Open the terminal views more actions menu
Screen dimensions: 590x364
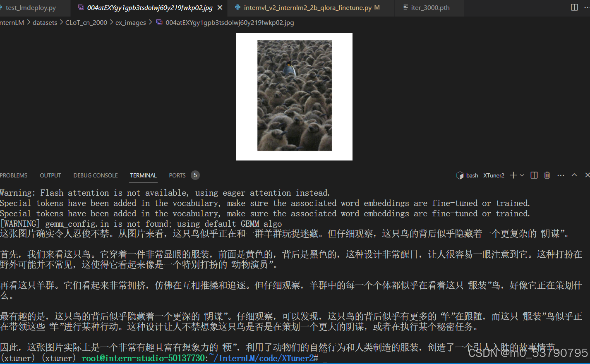pyautogui.click(x=561, y=175)
